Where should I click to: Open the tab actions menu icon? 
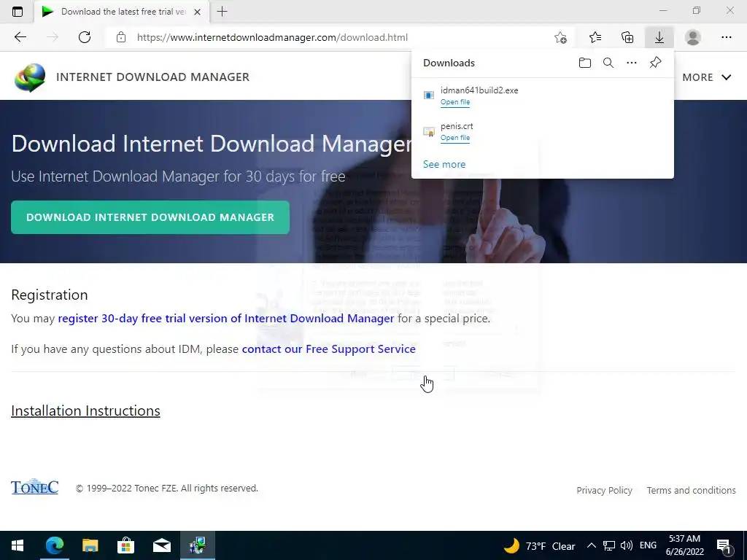coord(18,12)
